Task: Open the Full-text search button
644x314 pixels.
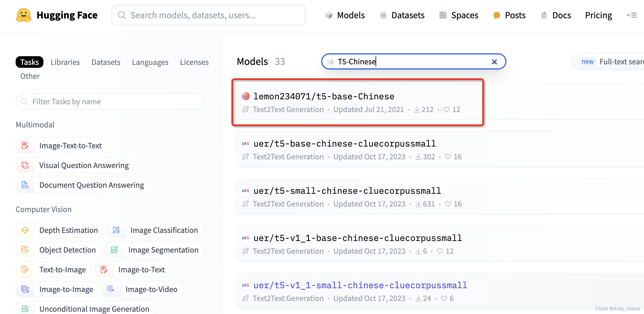Action: [x=608, y=61]
